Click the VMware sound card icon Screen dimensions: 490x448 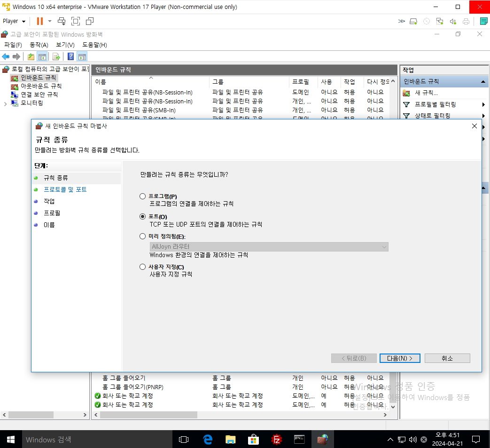453,21
